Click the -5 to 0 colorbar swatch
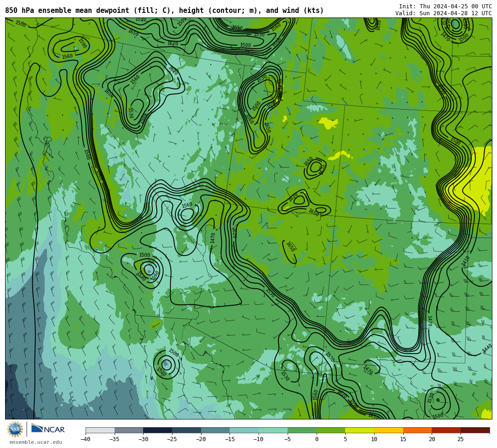Image resolution: width=497 pixels, height=448 pixels. coord(302,430)
